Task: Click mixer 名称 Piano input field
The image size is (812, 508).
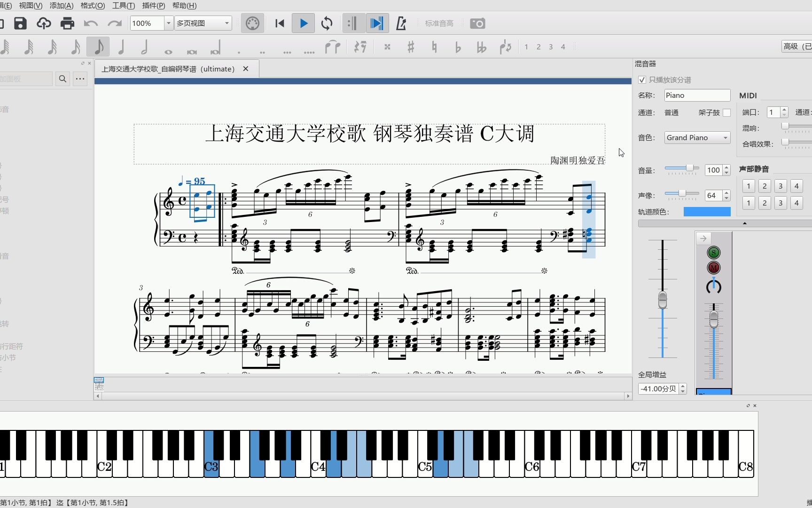Action: 697,95
